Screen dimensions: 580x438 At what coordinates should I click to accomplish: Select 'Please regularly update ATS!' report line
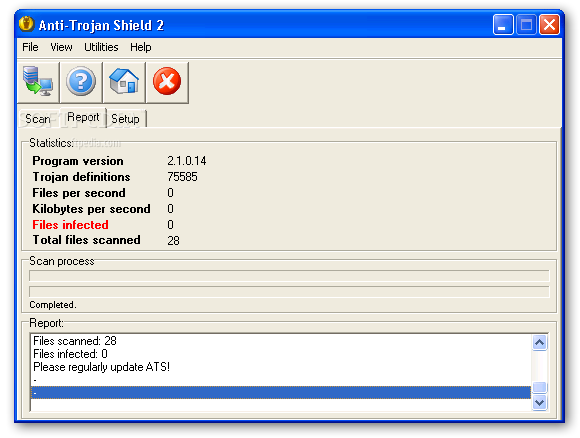(x=281, y=367)
